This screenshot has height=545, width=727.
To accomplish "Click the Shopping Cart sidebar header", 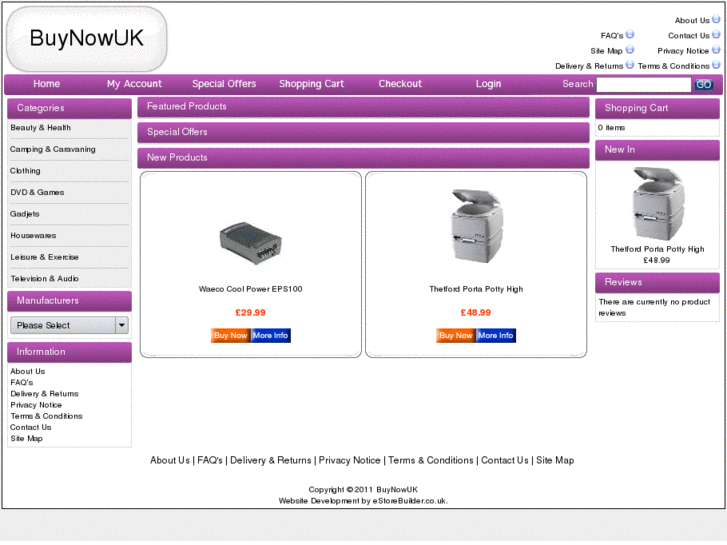I will (x=657, y=108).
